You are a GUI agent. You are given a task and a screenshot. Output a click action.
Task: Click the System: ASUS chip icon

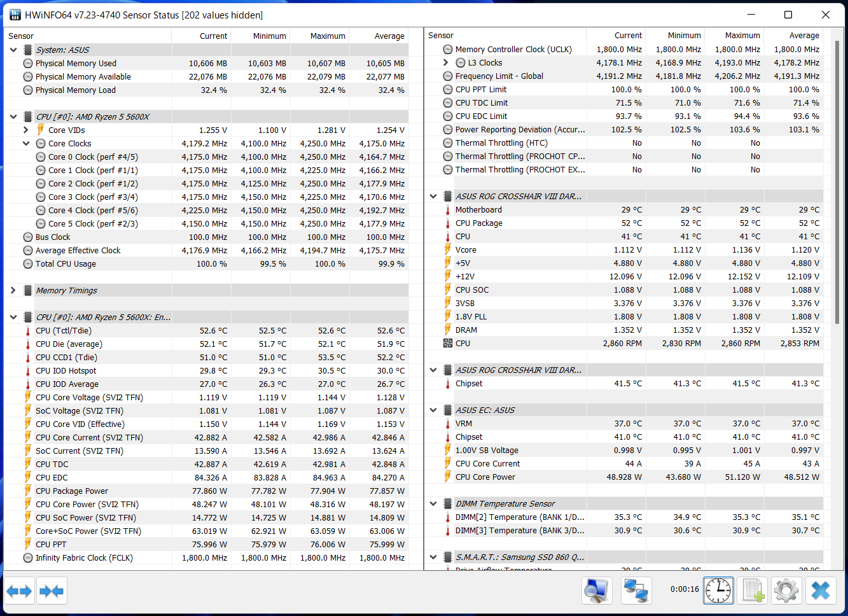[x=28, y=50]
